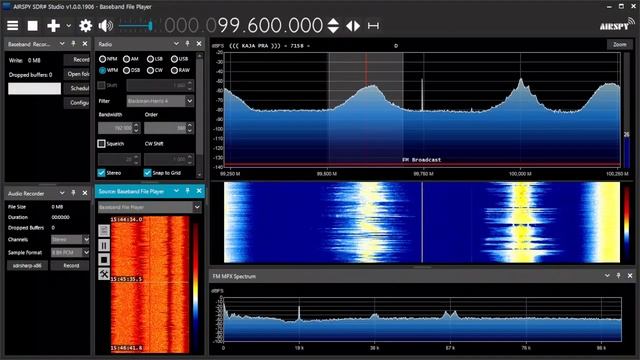This screenshot has height=360, width=640.
Task: Close the Baseband Recorder panel
Action: coord(85,44)
